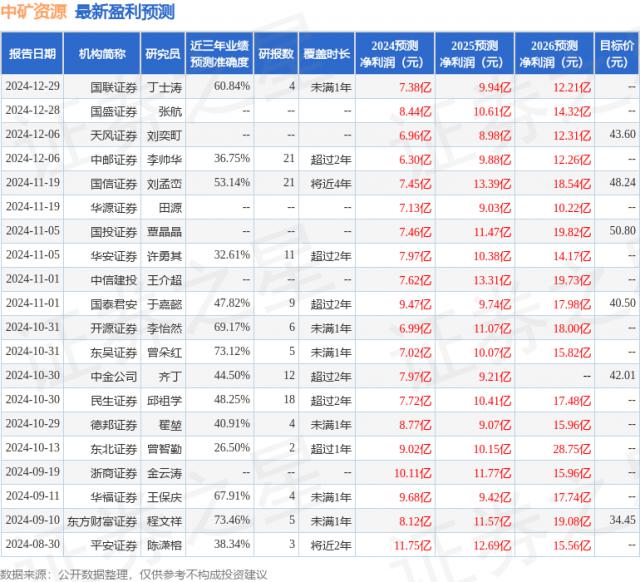The image size is (640, 582).
Task: Open the 东方财富证券 institution entry
Action: tap(104, 521)
